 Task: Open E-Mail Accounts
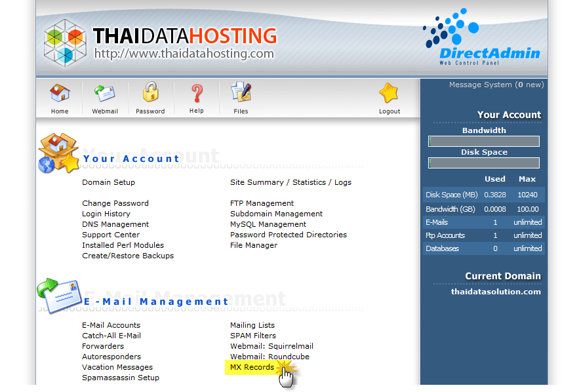(111, 325)
